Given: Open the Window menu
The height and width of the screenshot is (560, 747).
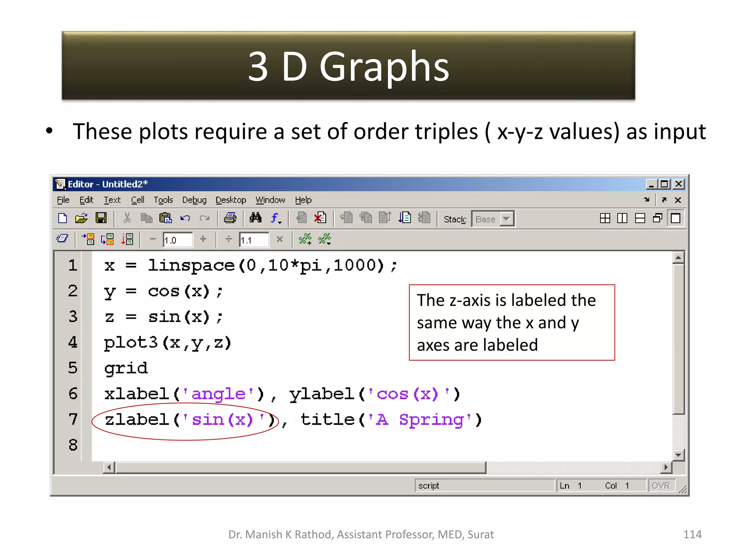Looking at the screenshot, I should [x=270, y=200].
